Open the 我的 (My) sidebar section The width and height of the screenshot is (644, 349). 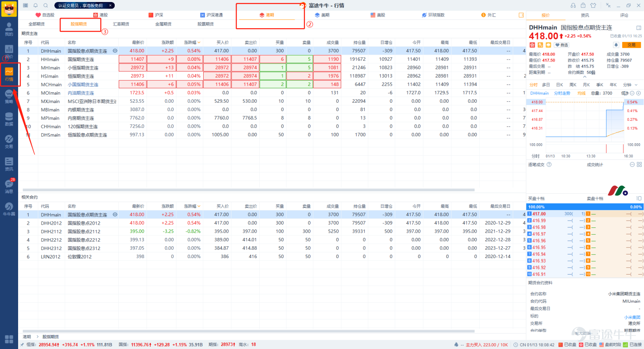tap(9, 29)
